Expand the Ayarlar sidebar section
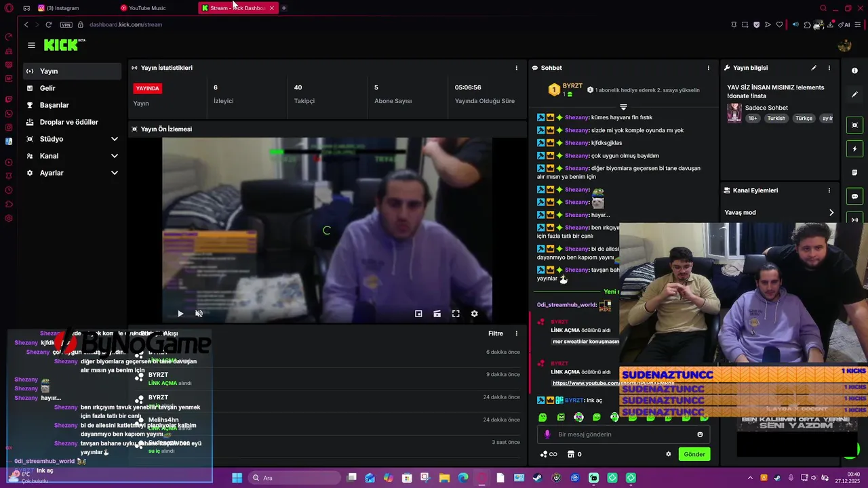Image resolution: width=868 pixels, height=488 pixels. click(x=114, y=173)
